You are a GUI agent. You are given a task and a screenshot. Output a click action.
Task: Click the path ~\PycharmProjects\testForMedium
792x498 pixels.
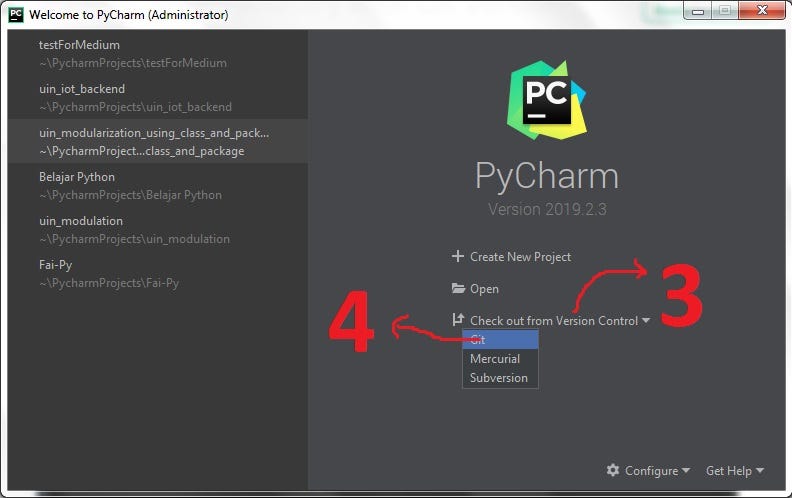(x=133, y=63)
